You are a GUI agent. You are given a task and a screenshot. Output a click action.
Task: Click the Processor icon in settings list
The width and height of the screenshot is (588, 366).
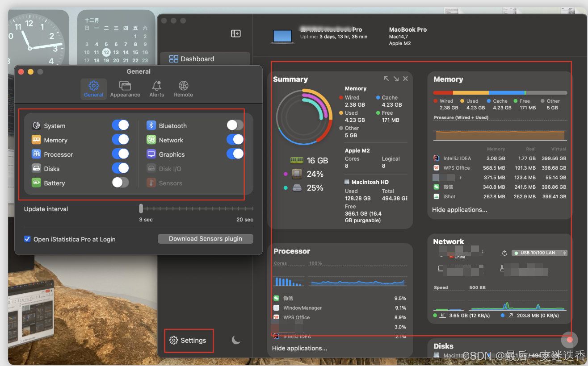36,154
